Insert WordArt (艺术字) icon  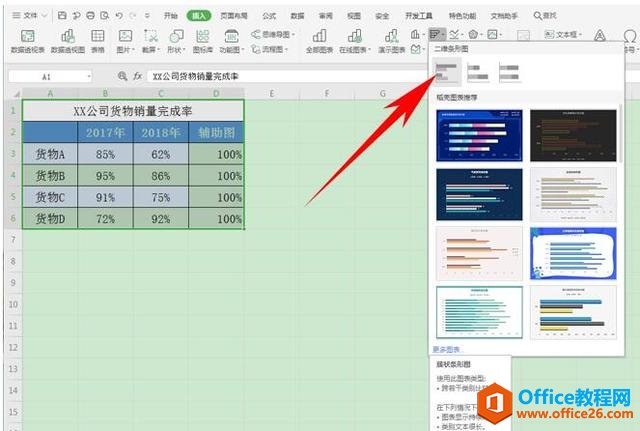pos(600,36)
